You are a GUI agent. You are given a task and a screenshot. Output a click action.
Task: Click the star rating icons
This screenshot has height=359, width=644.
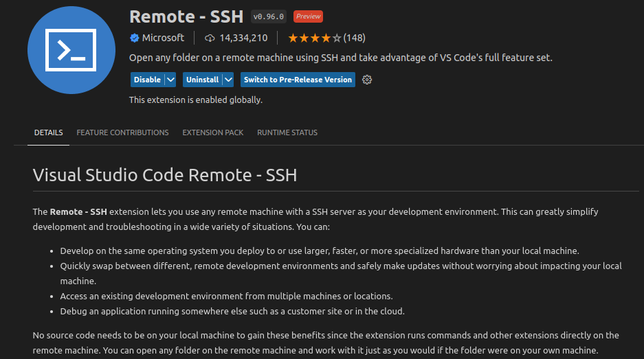pyautogui.click(x=315, y=38)
